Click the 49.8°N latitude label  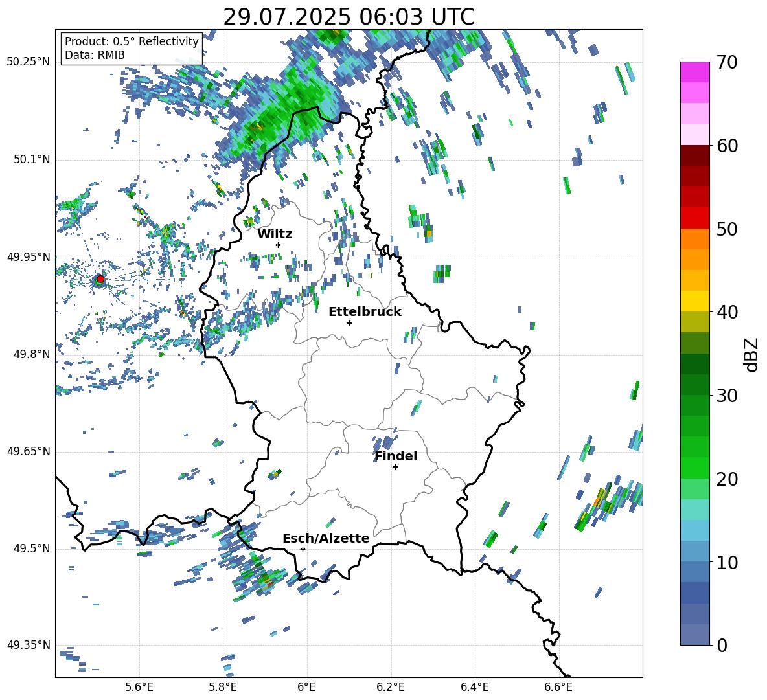32,354
